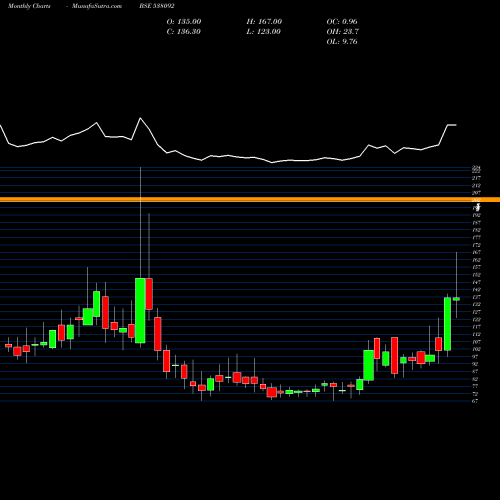Click the 112 price axis label
This screenshot has width=500, height=500.
pyautogui.click(x=476, y=334)
